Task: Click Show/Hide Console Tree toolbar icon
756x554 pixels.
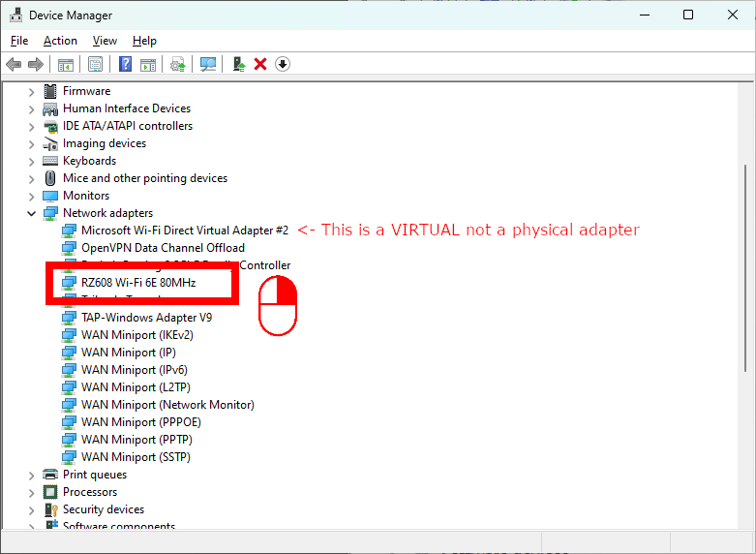Action: point(65,64)
